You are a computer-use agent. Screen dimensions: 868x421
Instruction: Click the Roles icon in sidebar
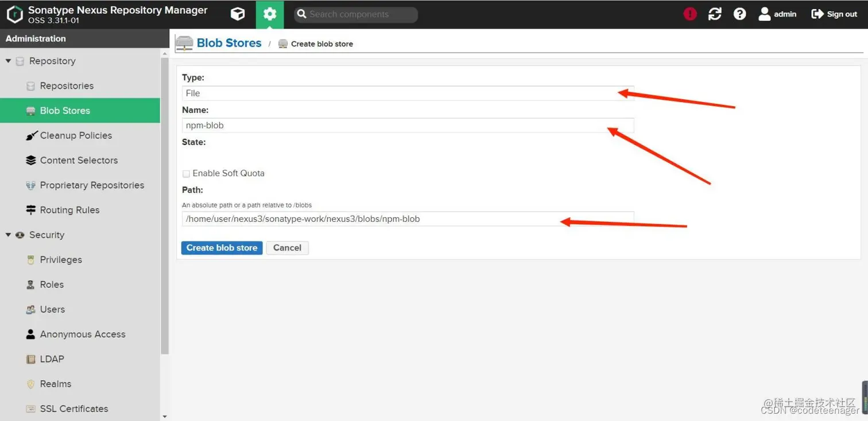[31, 284]
